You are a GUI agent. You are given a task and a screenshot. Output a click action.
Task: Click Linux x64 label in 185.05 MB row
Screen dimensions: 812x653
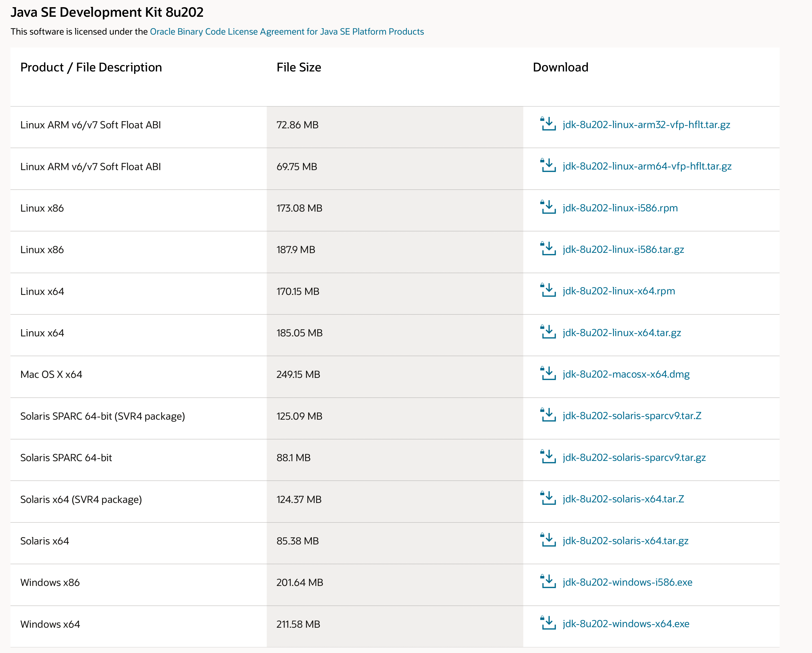[42, 333]
